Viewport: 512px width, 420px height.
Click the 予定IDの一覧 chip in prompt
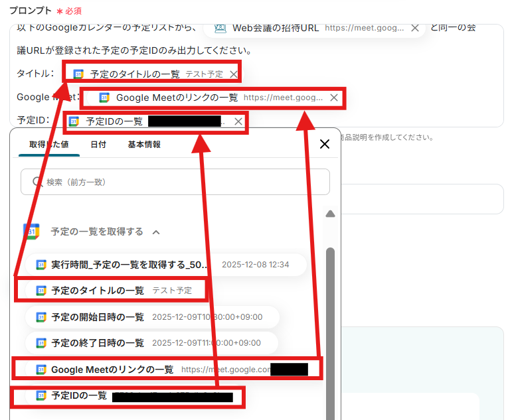155,121
